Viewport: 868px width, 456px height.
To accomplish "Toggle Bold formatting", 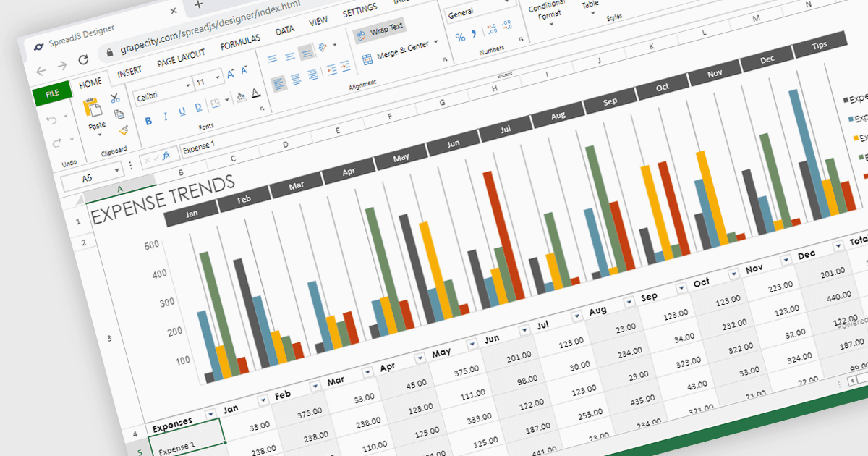I will [x=149, y=121].
